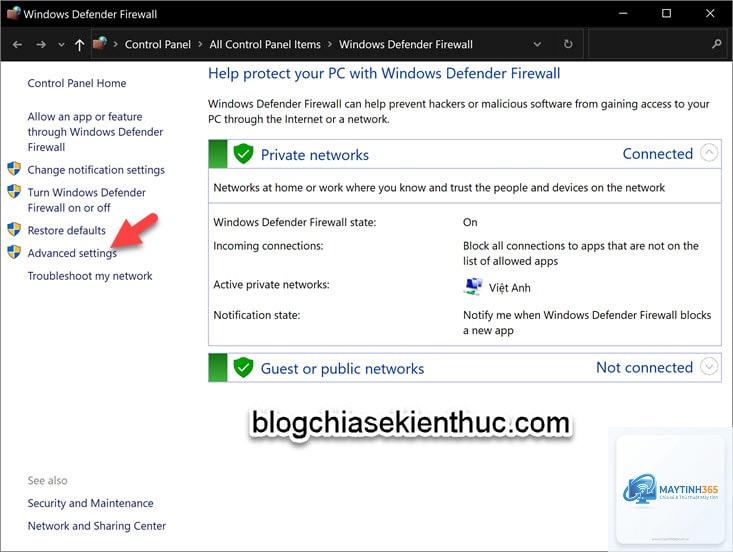733x552 pixels.
Task: Open Security and Maintenance link
Action: coord(90,503)
